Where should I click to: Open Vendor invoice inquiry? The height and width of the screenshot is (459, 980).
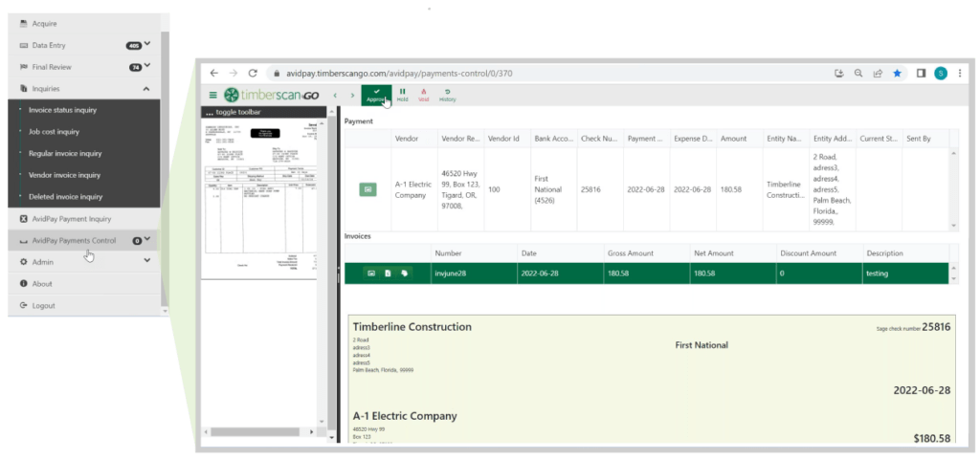click(64, 175)
